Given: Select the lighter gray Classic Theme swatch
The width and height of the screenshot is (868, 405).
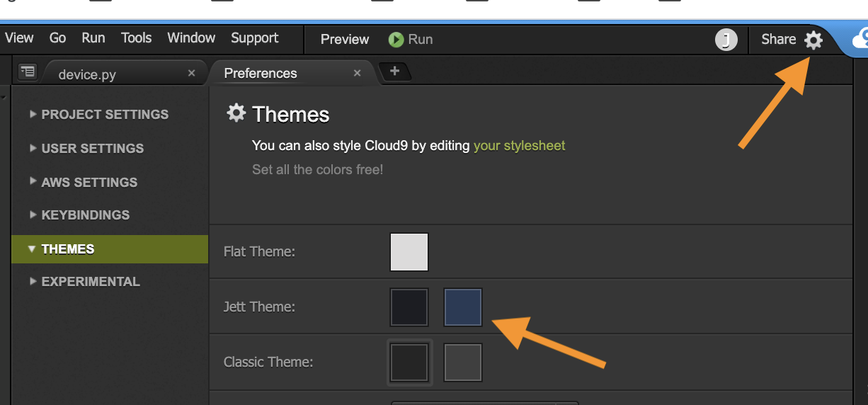Looking at the screenshot, I should coord(463,363).
